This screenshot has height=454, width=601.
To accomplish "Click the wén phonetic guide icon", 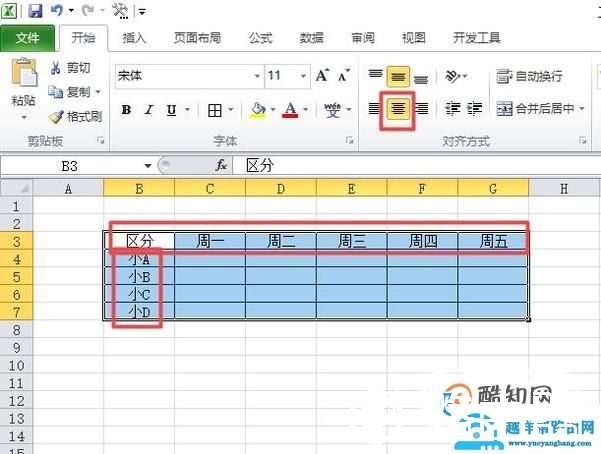I will coord(332,110).
